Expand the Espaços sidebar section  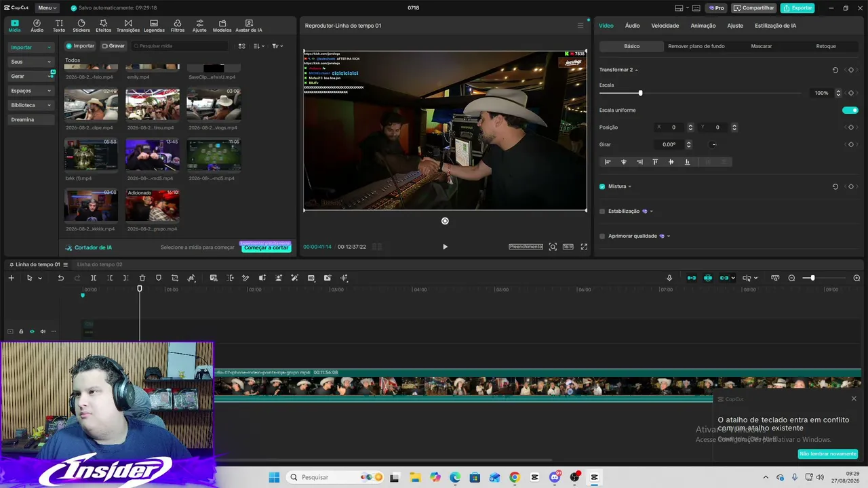point(31,91)
